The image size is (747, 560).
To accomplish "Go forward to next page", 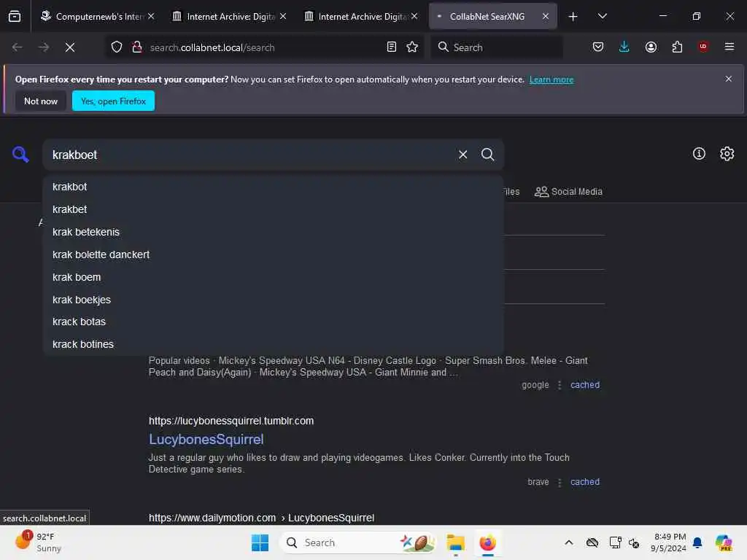I will [43, 47].
